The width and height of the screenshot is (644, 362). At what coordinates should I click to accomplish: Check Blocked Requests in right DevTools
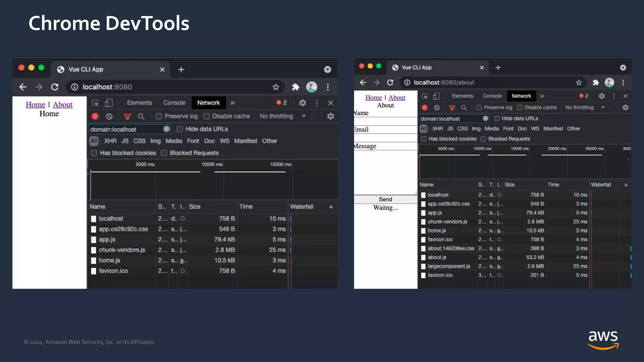(483, 139)
